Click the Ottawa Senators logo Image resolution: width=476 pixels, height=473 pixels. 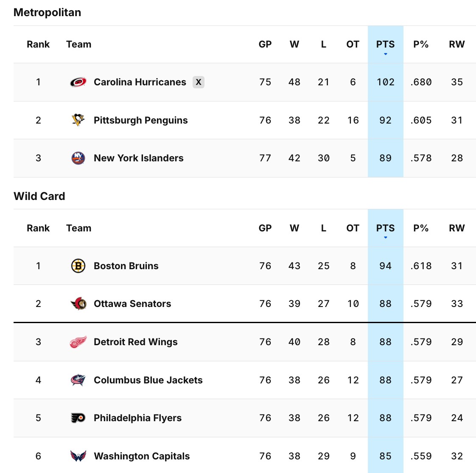(x=77, y=304)
